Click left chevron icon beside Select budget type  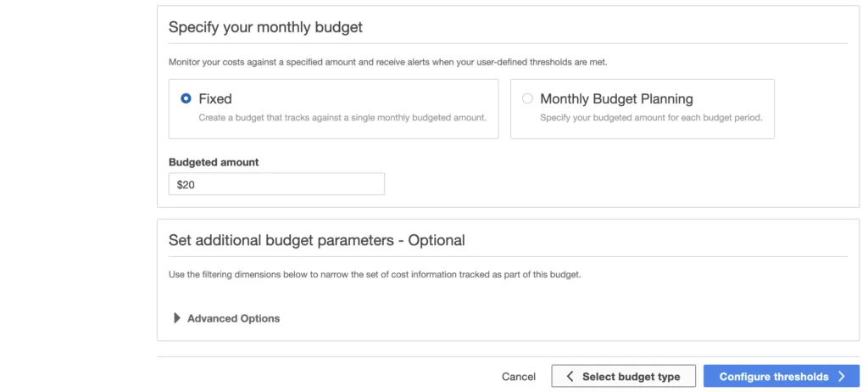coord(570,377)
